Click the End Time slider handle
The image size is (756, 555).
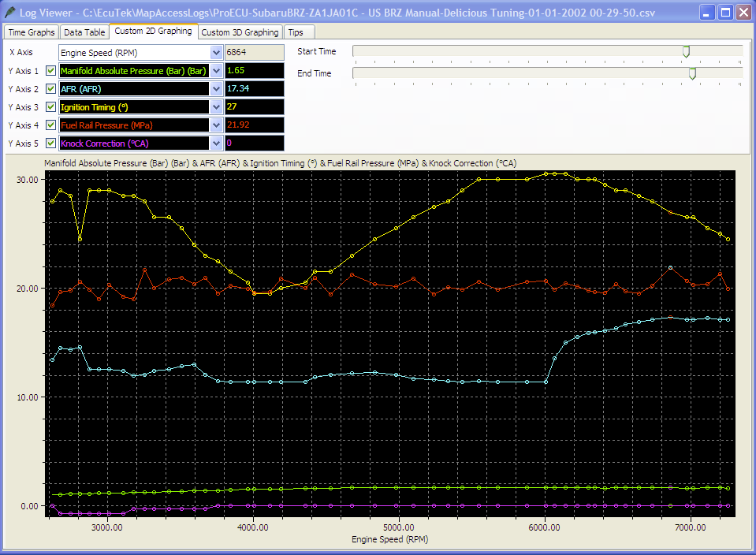coord(692,73)
